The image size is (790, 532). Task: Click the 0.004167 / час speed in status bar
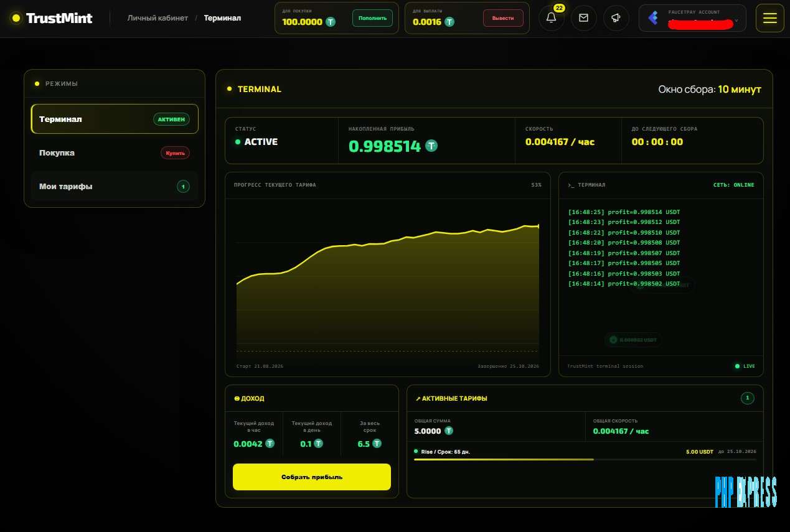click(560, 142)
